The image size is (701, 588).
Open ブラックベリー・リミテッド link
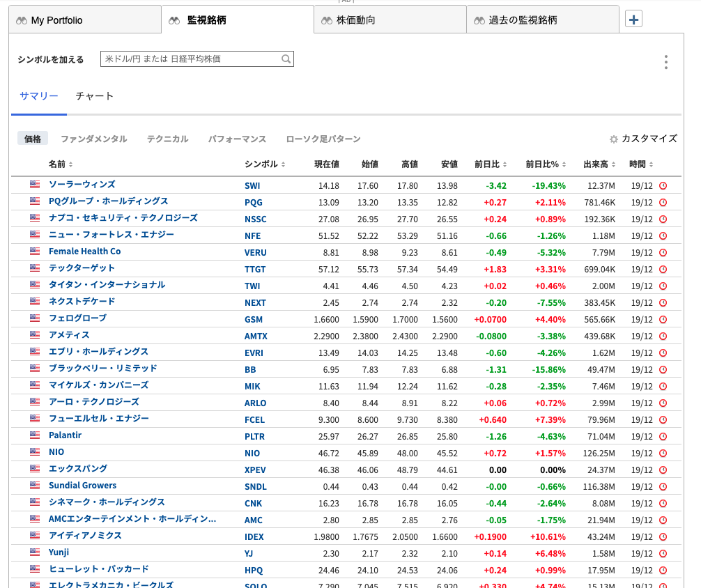(x=103, y=368)
